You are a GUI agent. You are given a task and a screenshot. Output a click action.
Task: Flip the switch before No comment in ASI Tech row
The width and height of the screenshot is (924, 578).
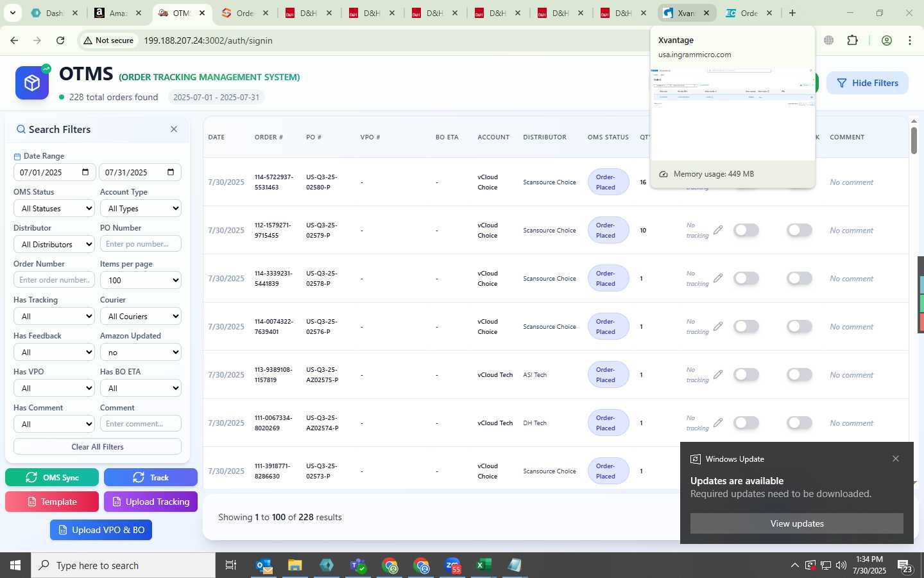point(800,374)
